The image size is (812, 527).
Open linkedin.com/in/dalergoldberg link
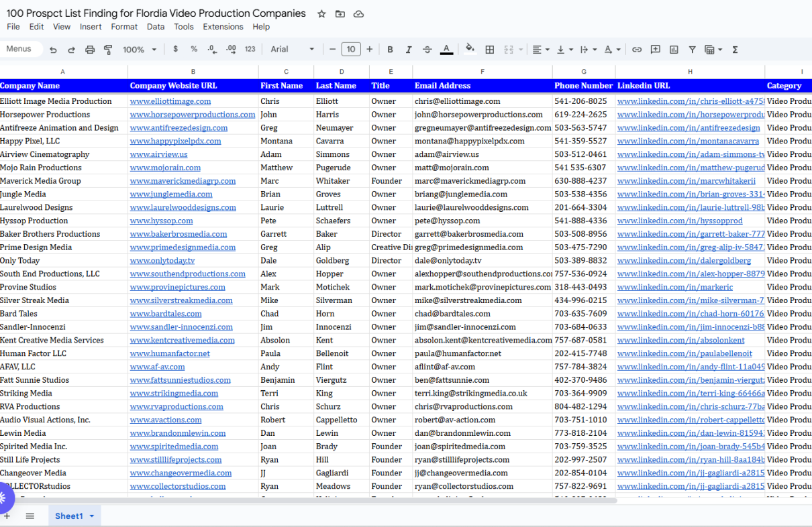click(684, 261)
